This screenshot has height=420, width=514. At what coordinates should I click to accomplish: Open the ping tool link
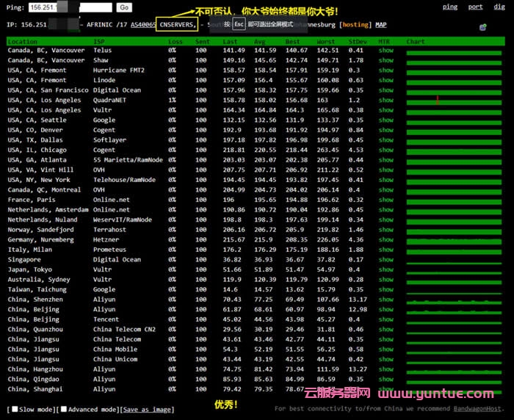pyautogui.click(x=449, y=7)
